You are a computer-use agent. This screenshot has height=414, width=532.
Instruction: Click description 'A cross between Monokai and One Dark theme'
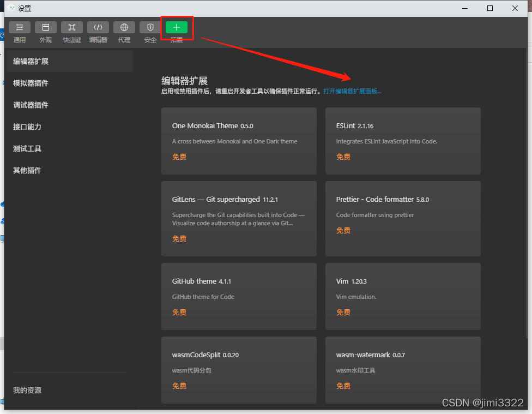click(234, 141)
